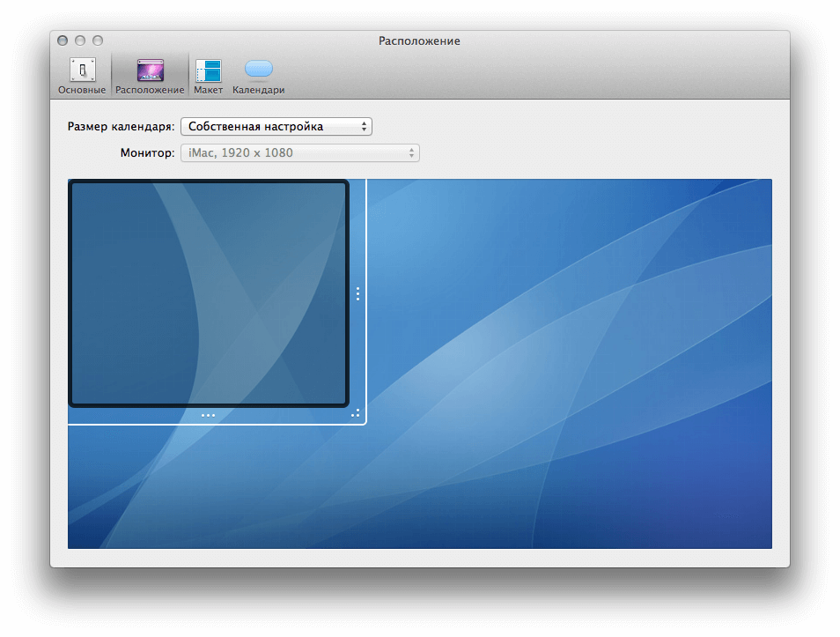Image resolution: width=840 pixels, height=637 pixels.
Task: Select the dark calendar placement rectangle
Action: point(209,293)
